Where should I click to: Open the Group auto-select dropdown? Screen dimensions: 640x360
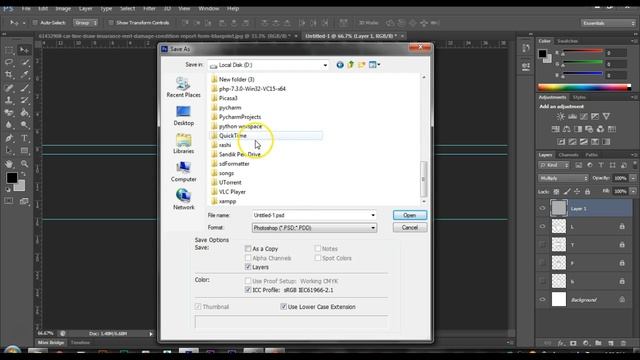pyautogui.click(x=85, y=23)
